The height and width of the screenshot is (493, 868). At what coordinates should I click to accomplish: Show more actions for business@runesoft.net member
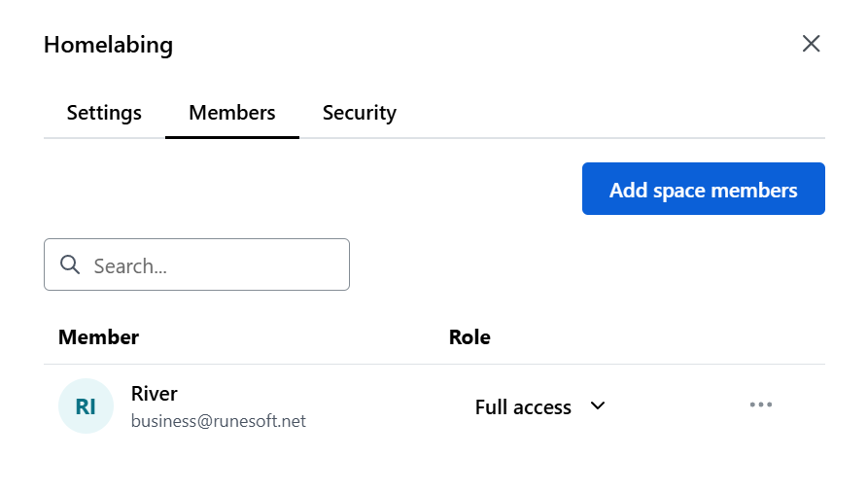(x=761, y=405)
